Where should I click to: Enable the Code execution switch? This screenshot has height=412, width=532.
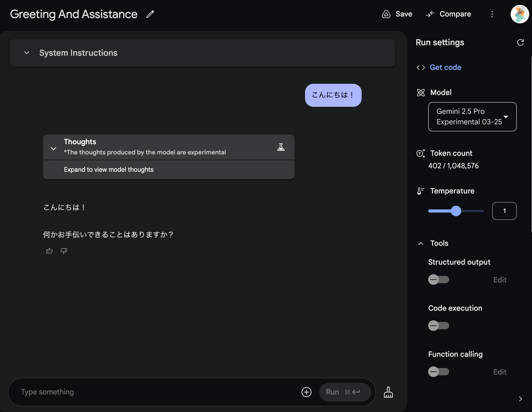pos(438,326)
